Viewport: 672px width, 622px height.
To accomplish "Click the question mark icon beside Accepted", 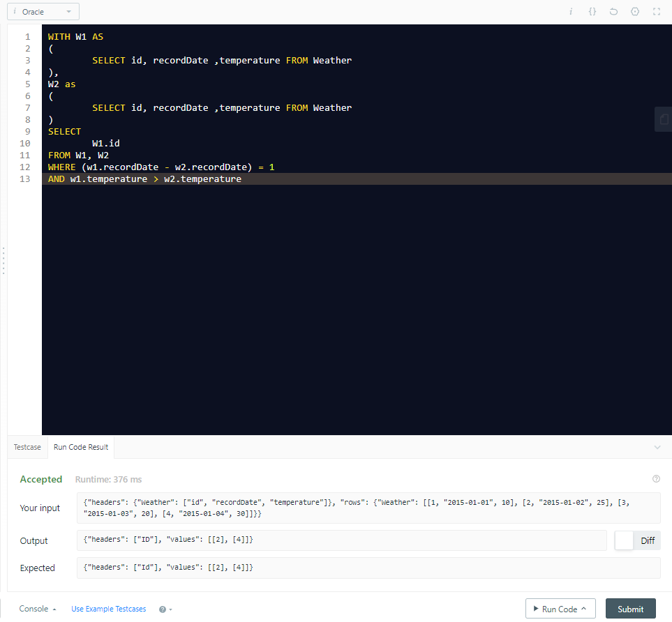I will [656, 478].
